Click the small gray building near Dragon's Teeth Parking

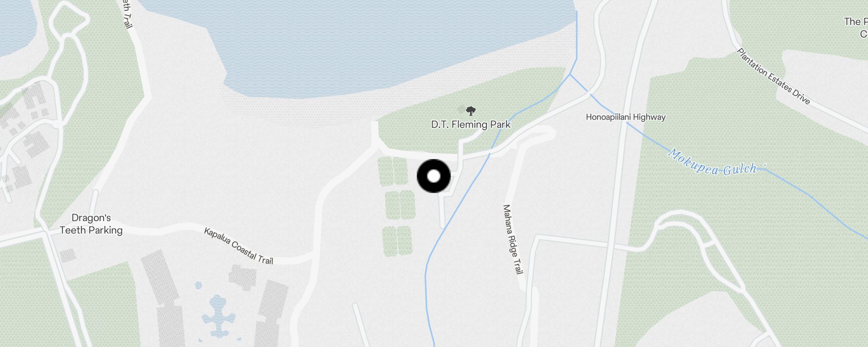click(x=67, y=255)
